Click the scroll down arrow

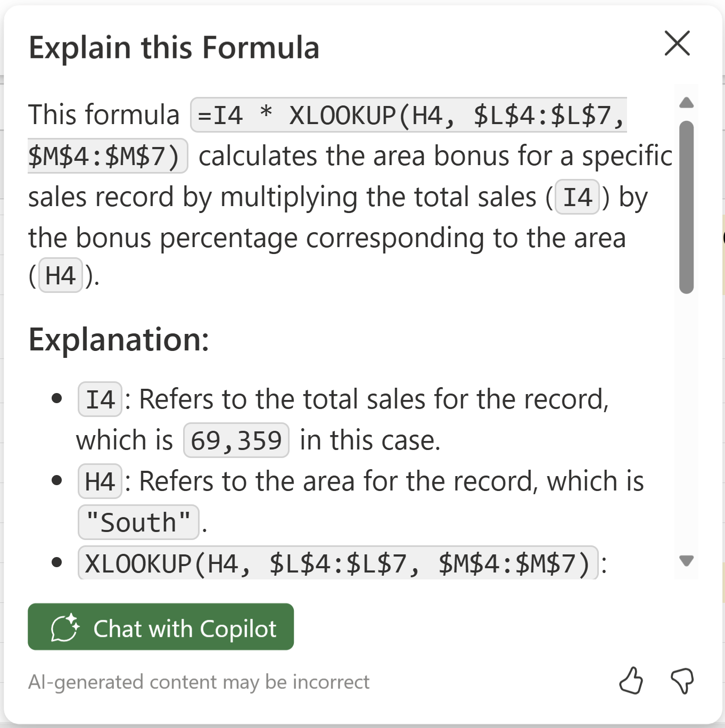click(x=686, y=560)
